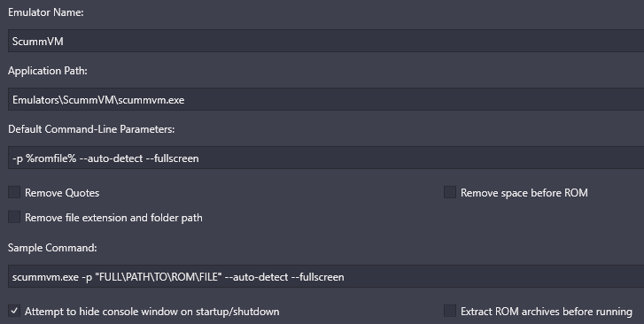Image resolution: width=644 pixels, height=324 pixels.
Task: Click the 'Default Command-Line Parameters:' label
Action: 91,129
